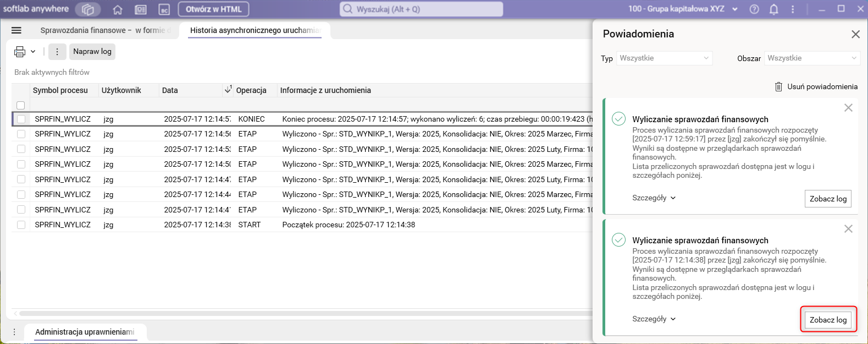The image size is (868, 344).
Task: Click the trash icon for Usuń powiadomienia
Action: (778, 86)
